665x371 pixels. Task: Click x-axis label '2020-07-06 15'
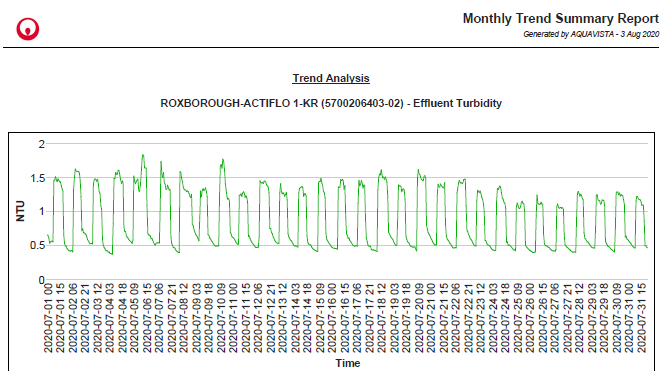pos(147,318)
